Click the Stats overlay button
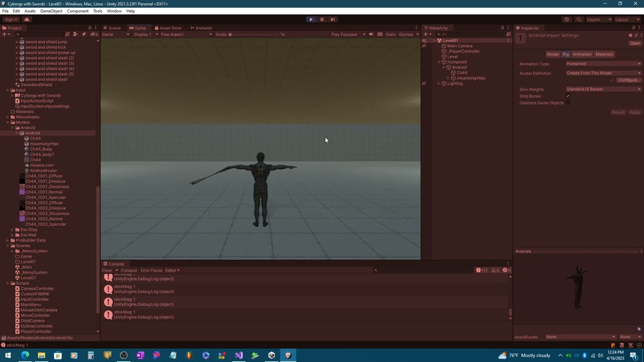Image resolution: width=644 pixels, height=362 pixels. [x=390, y=34]
